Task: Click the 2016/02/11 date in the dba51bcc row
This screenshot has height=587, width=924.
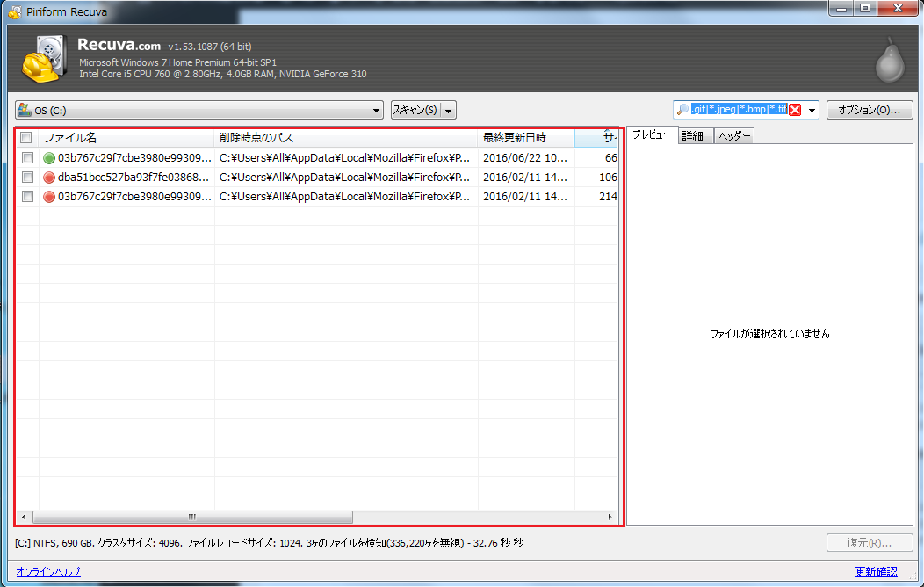Action: tap(525, 178)
